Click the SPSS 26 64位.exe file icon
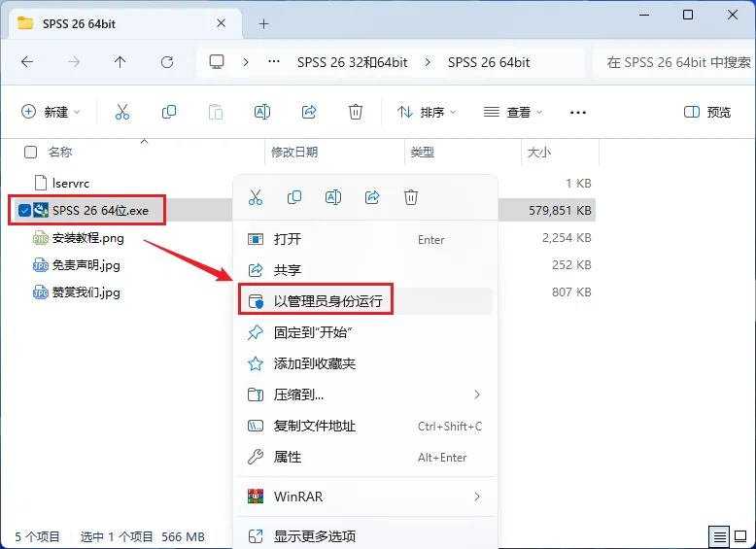The image size is (756, 549). 41,210
